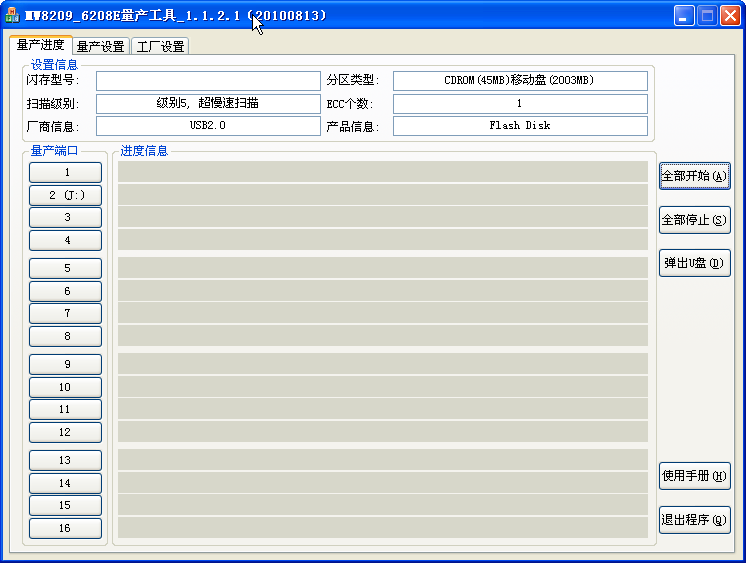Viewport: 746px width, 563px height.
Task: Open the 使用手册(H) user manual
Action: (x=695, y=476)
